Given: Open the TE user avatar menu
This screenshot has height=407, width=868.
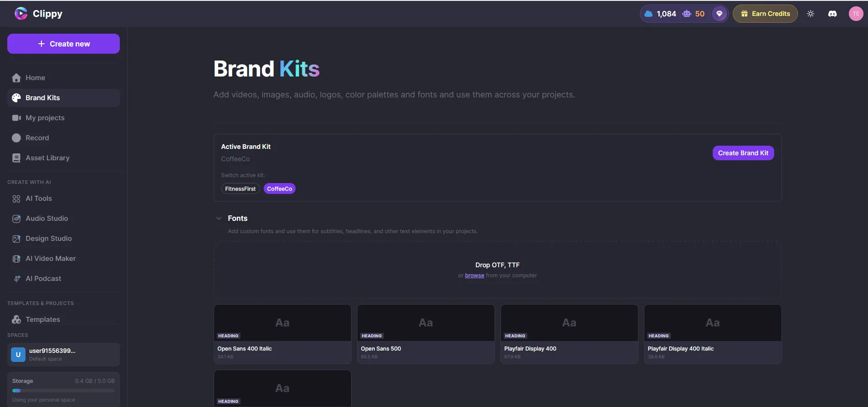Looking at the screenshot, I should pyautogui.click(x=856, y=14).
